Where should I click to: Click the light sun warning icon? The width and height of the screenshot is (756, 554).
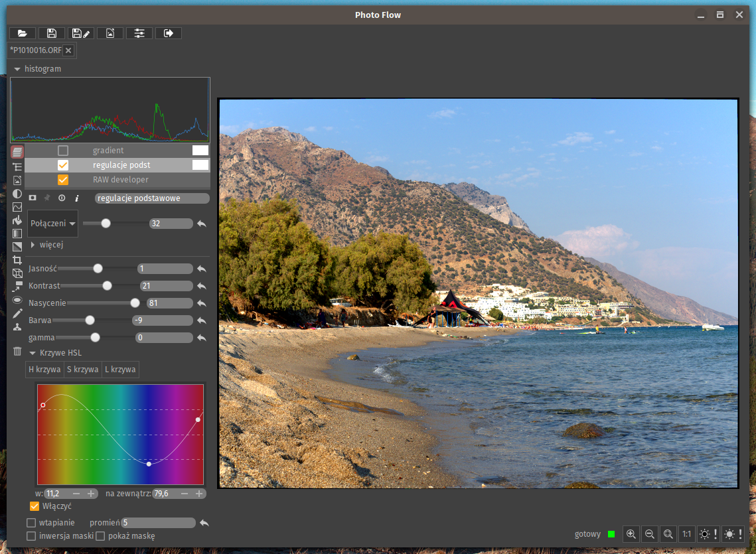(733, 533)
